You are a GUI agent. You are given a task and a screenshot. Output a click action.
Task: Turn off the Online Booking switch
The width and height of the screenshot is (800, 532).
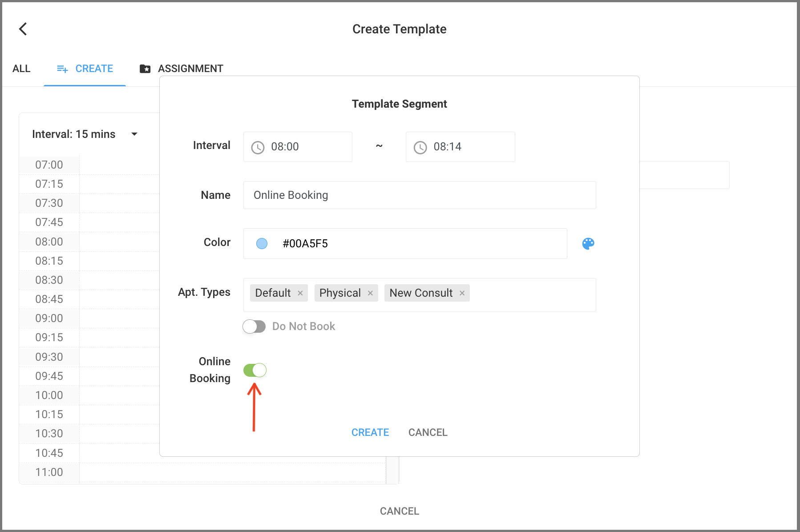(x=255, y=370)
